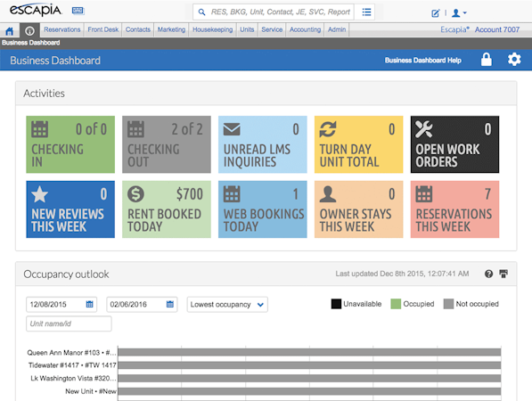Screen dimensions: 532x401
Task: Click the edit note icon at top
Action: (x=435, y=13)
